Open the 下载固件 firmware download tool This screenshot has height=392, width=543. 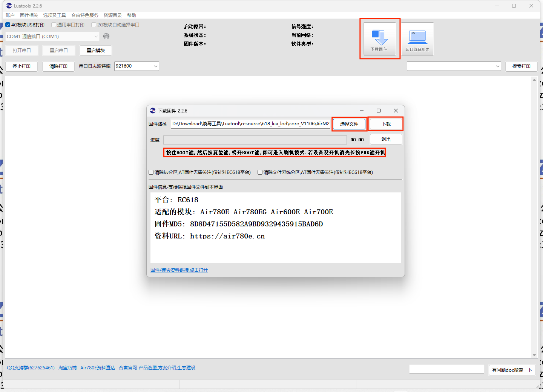pos(380,39)
